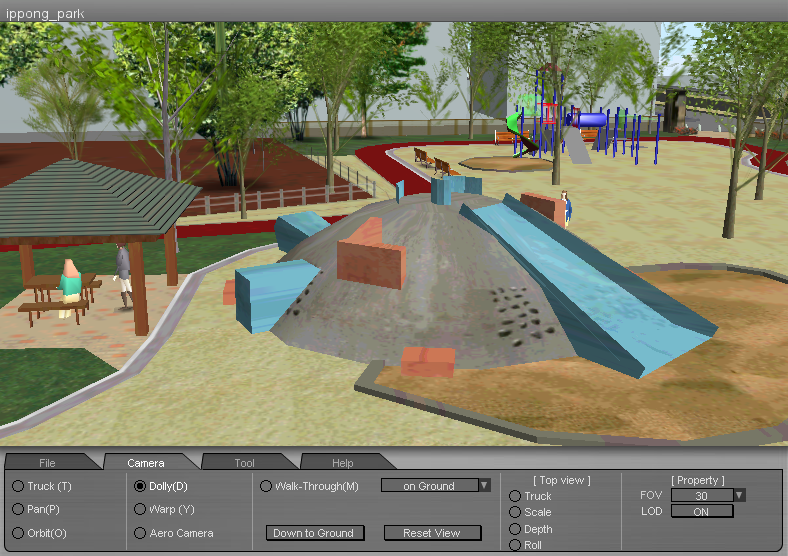Click the LOD label
The height and width of the screenshot is (556, 788).
(651, 511)
